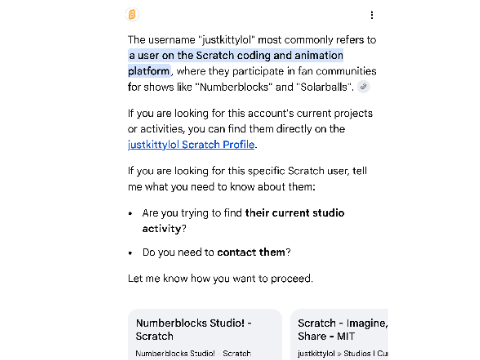Click "me what you need to know about them:" line
Screen dimensions: 480x360
coord(221,187)
